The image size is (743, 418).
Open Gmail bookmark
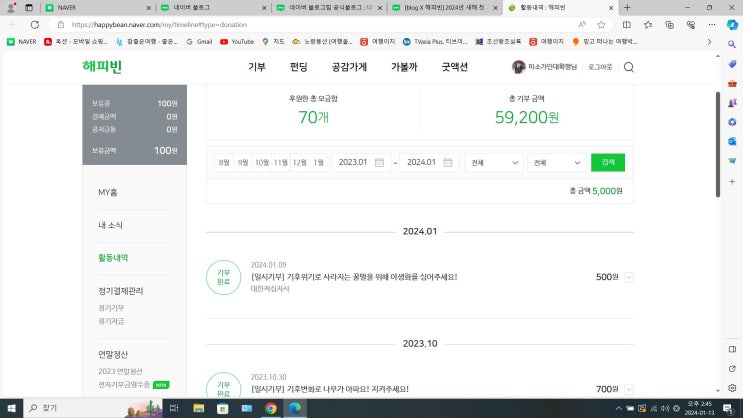point(199,42)
